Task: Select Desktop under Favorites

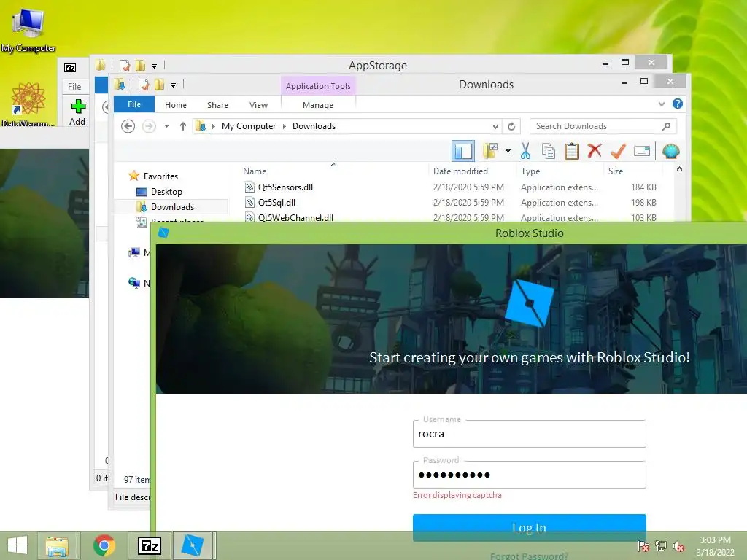Action: pos(166,192)
